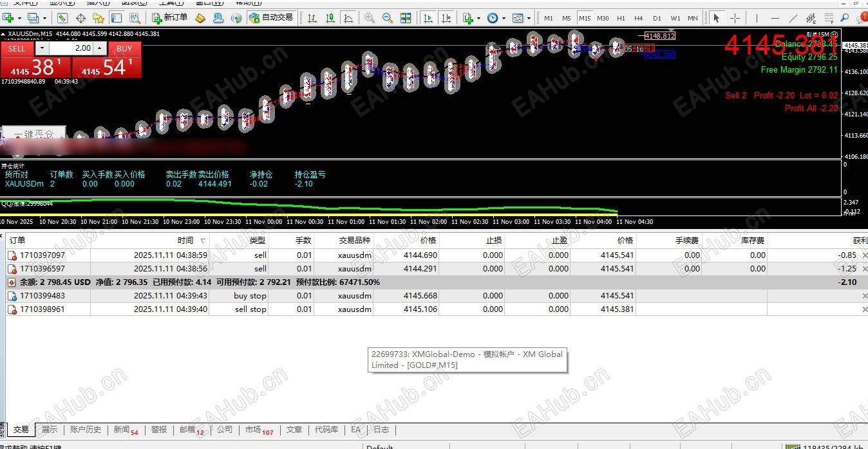Switch chart to bar chart

click(x=312, y=18)
